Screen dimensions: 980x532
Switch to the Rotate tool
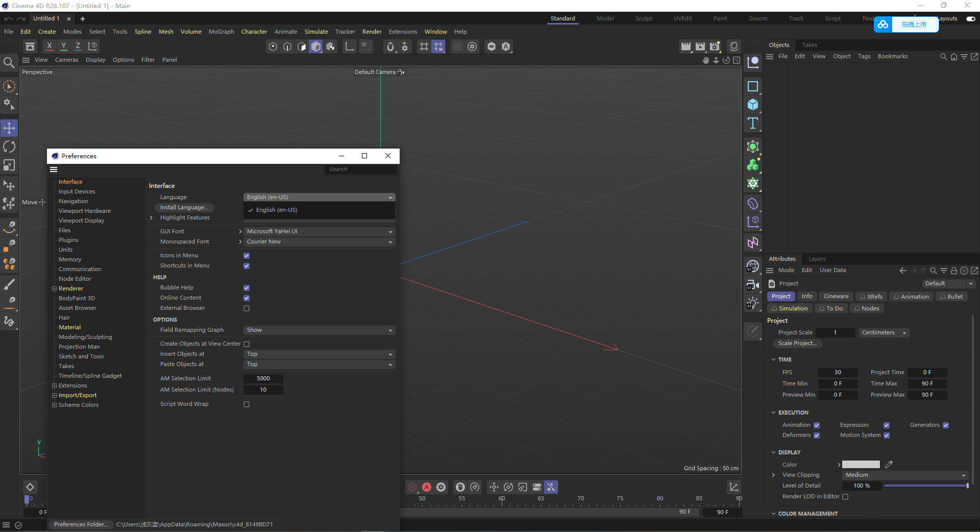(9, 147)
